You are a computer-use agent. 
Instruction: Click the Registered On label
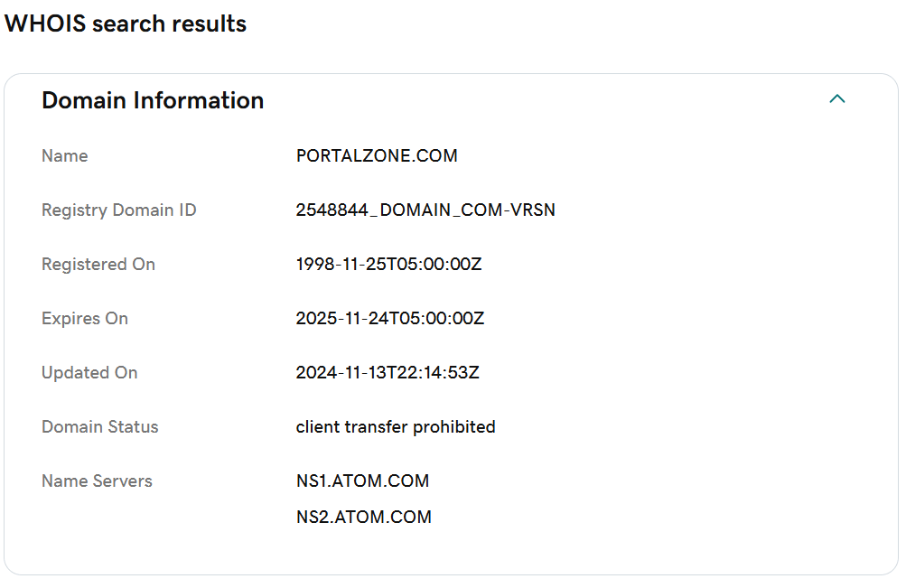point(98,265)
